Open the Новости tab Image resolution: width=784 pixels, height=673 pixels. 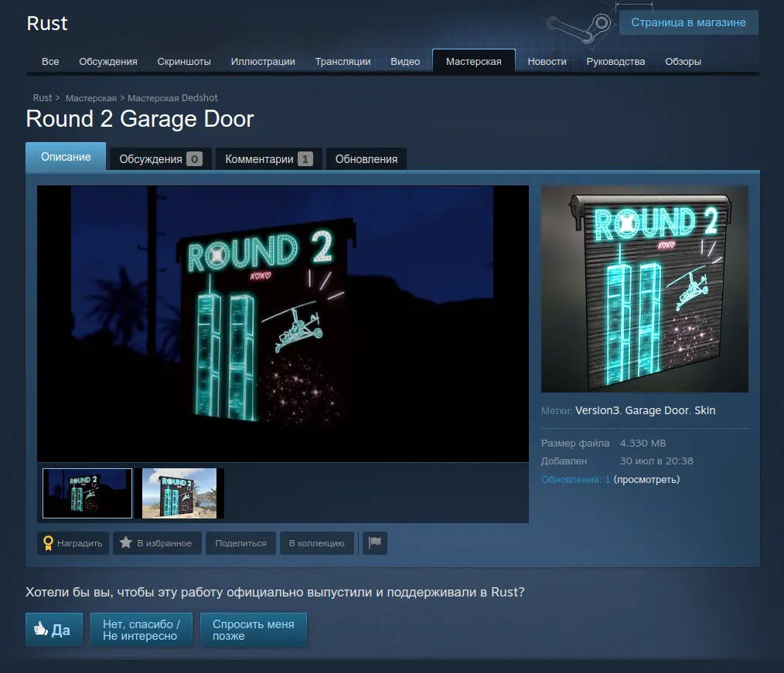547,62
